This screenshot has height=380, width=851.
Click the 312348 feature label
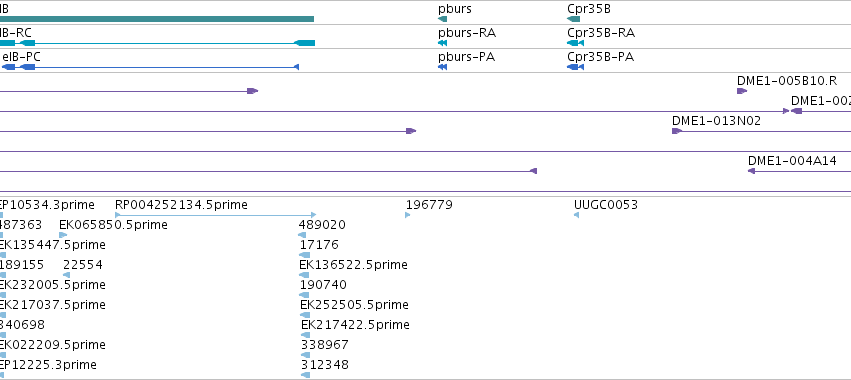325,364
